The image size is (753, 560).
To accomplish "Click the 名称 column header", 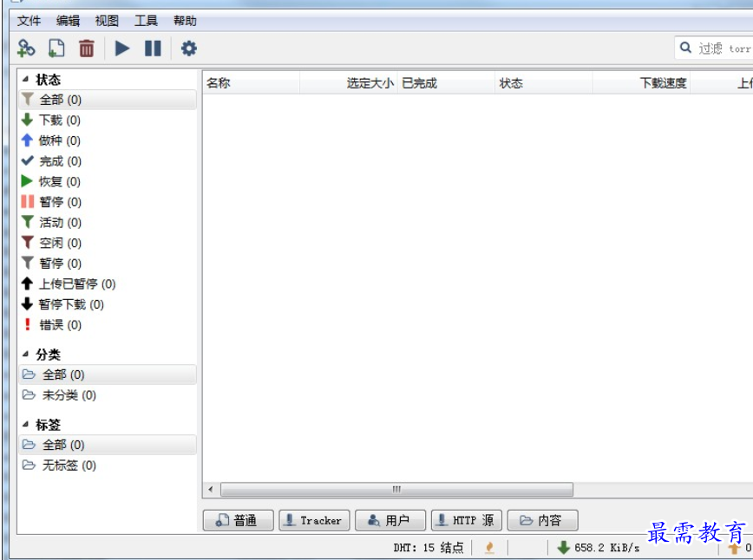I will coord(252,83).
